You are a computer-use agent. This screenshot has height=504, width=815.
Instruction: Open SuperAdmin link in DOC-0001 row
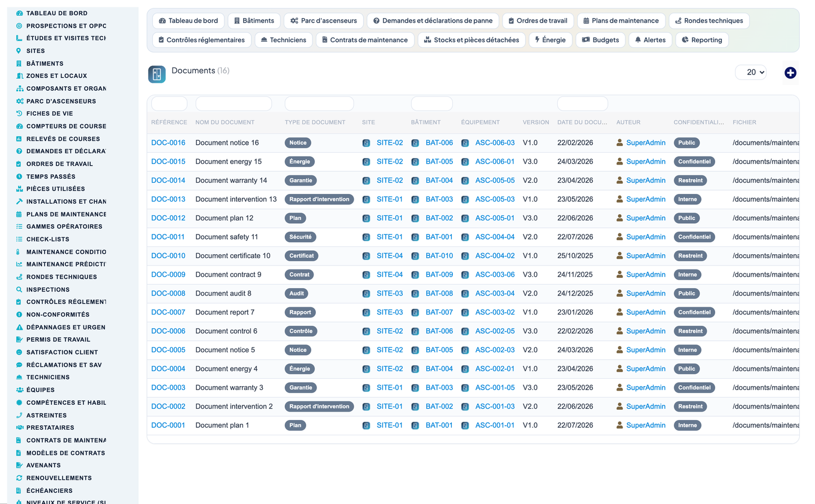click(646, 426)
